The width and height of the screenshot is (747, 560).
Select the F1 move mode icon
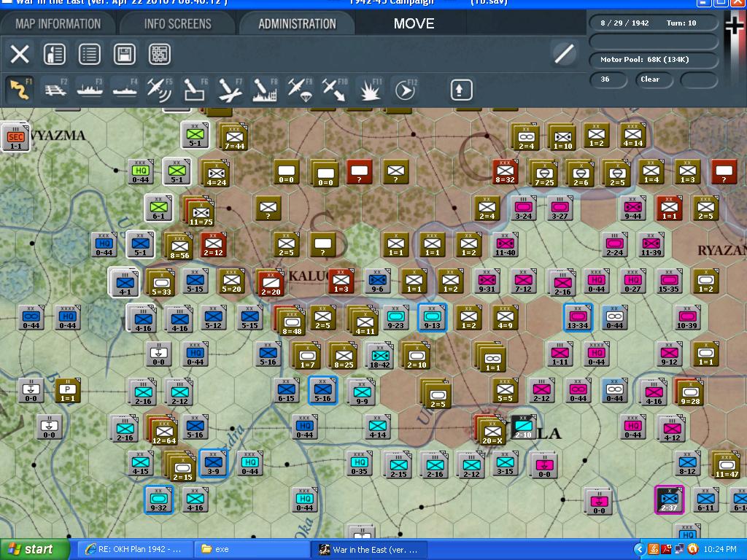tap(20, 90)
